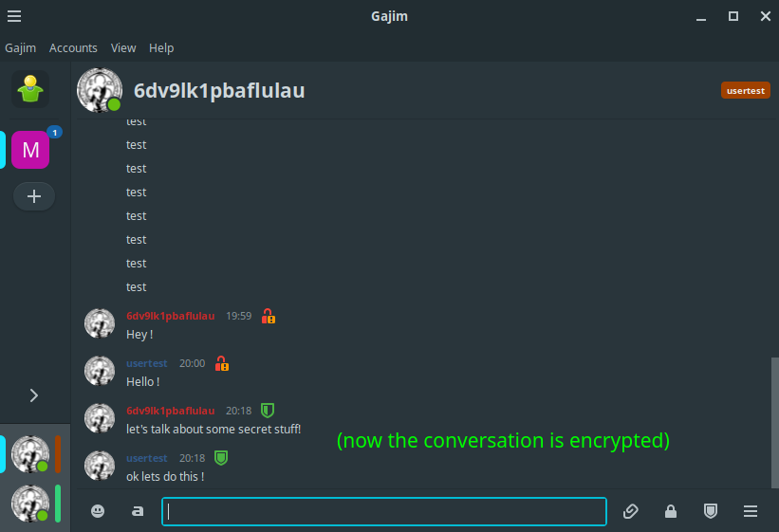Open the Accounts menu
779x532 pixels.
tap(73, 48)
